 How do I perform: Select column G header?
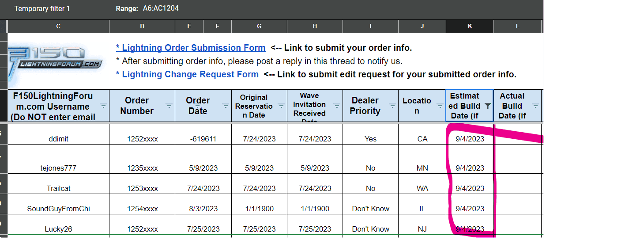[x=259, y=27]
